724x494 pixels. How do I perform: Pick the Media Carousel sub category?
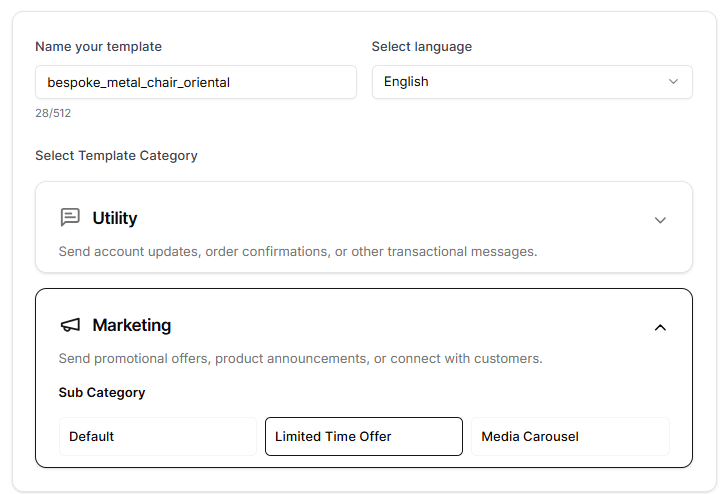click(570, 436)
